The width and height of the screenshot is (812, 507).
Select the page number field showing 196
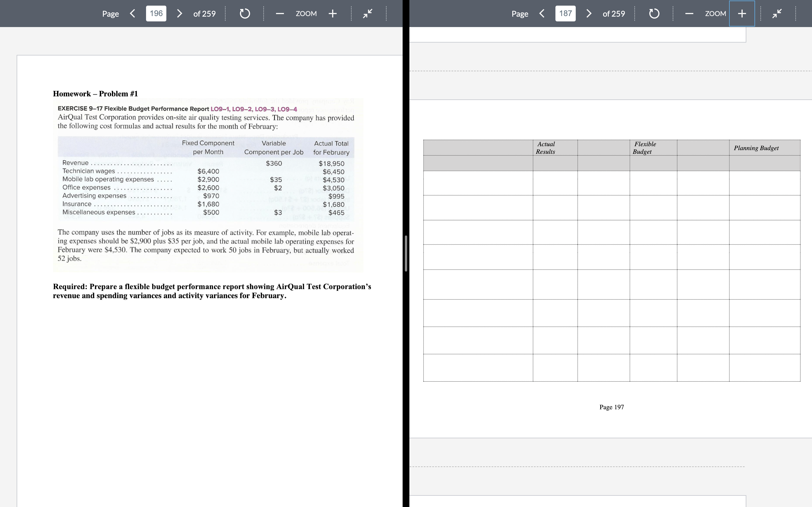point(156,14)
